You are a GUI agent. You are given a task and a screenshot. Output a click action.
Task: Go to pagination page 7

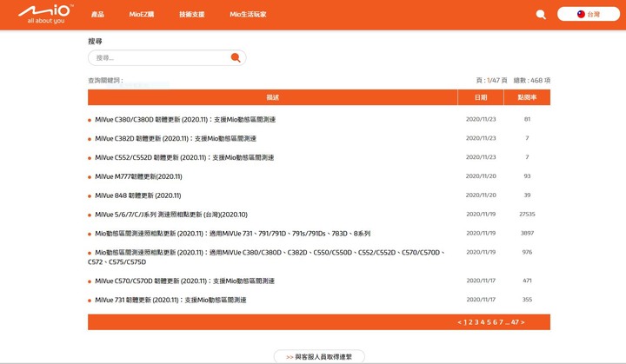[501, 322]
